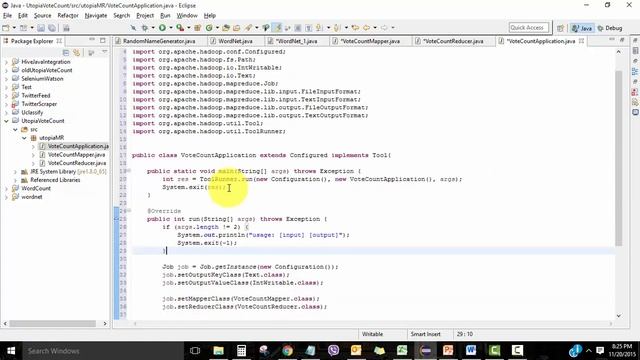The width and height of the screenshot is (640, 360).
Task: Switch to the Debug perspective
Action: [x=610, y=28]
